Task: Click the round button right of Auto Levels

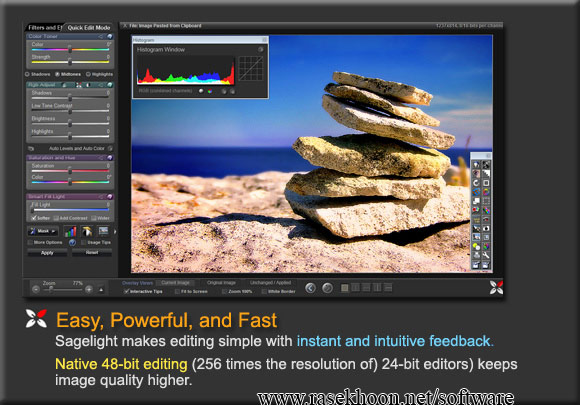Action: (x=110, y=148)
